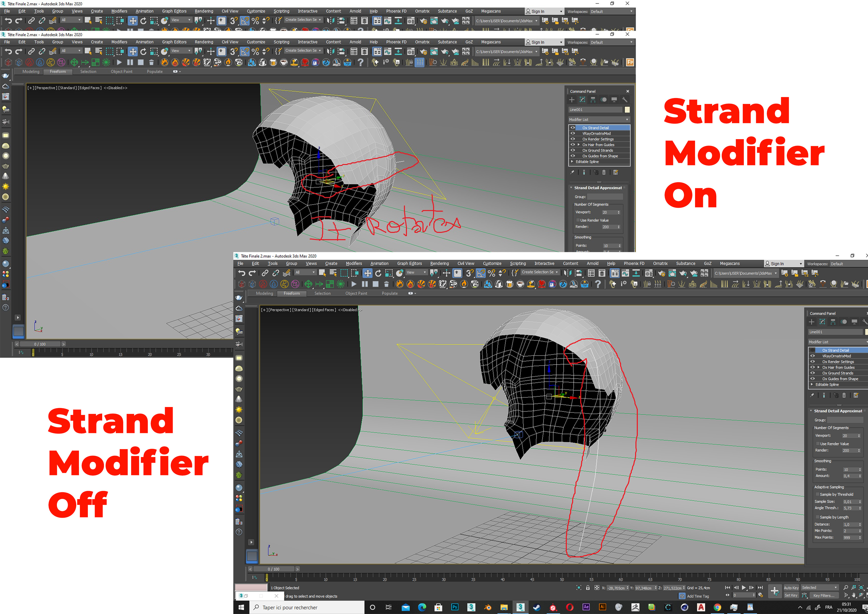This screenshot has width=868, height=614.
Task: Enable the Sample by Threshold checkbox
Action: [817, 494]
